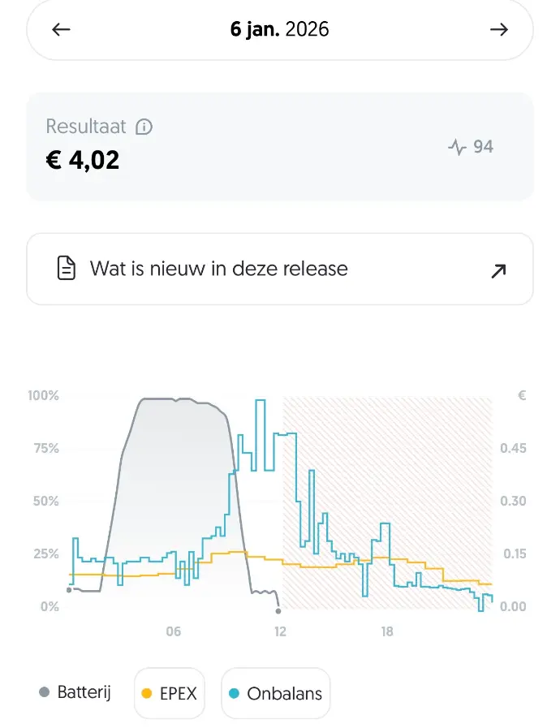Click the blue Onbalans color dot
Image resolution: width=560 pixels, height=728 pixels.
pos(235,693)
